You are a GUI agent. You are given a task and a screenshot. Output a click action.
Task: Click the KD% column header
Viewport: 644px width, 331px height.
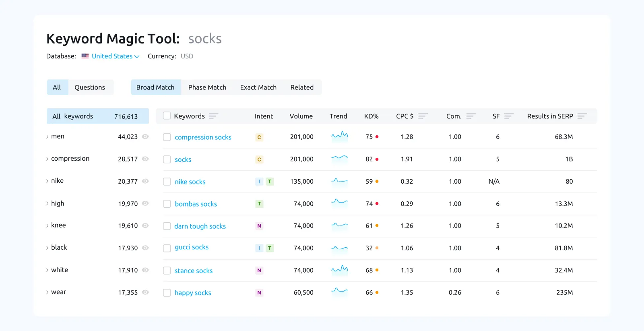(x=371, y=116)
